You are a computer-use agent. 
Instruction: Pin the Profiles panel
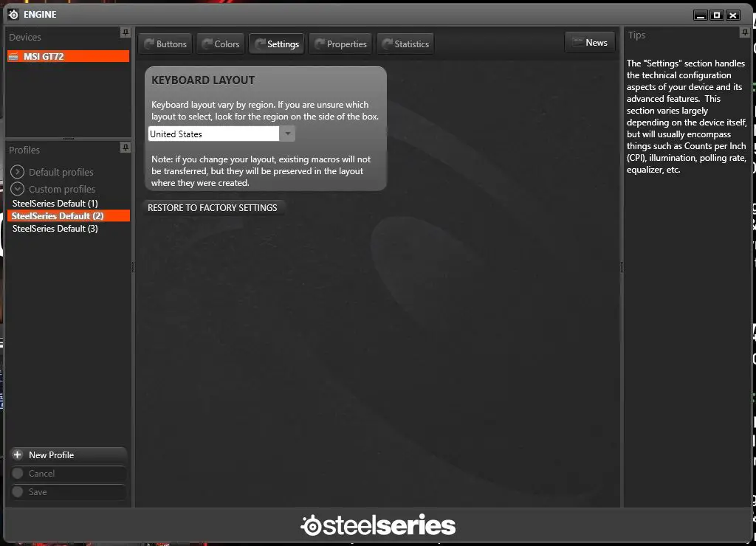click(x=126, y=147)
